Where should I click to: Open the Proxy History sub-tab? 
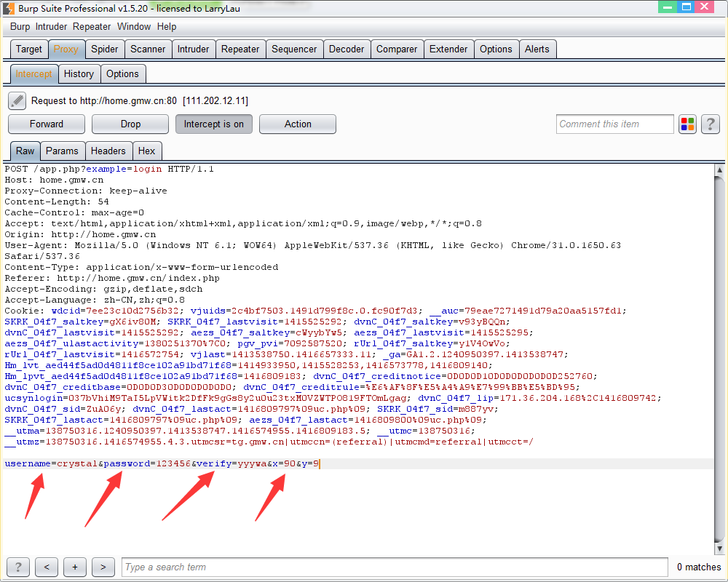(x=79, y=74)
